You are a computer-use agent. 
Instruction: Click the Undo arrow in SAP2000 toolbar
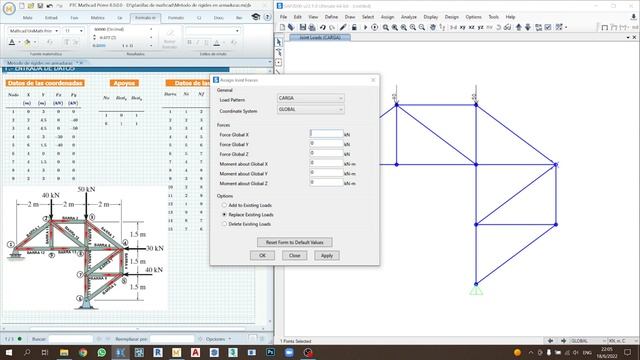coord(322,27)
